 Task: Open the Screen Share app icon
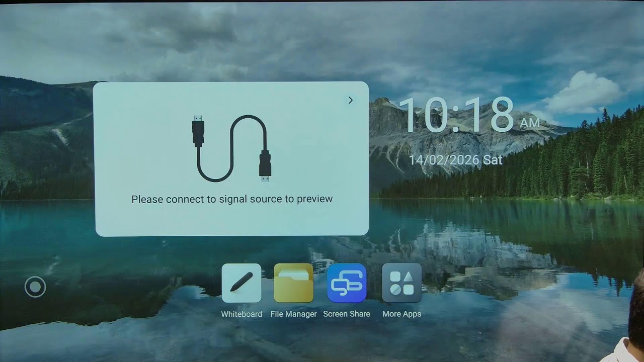347,283
